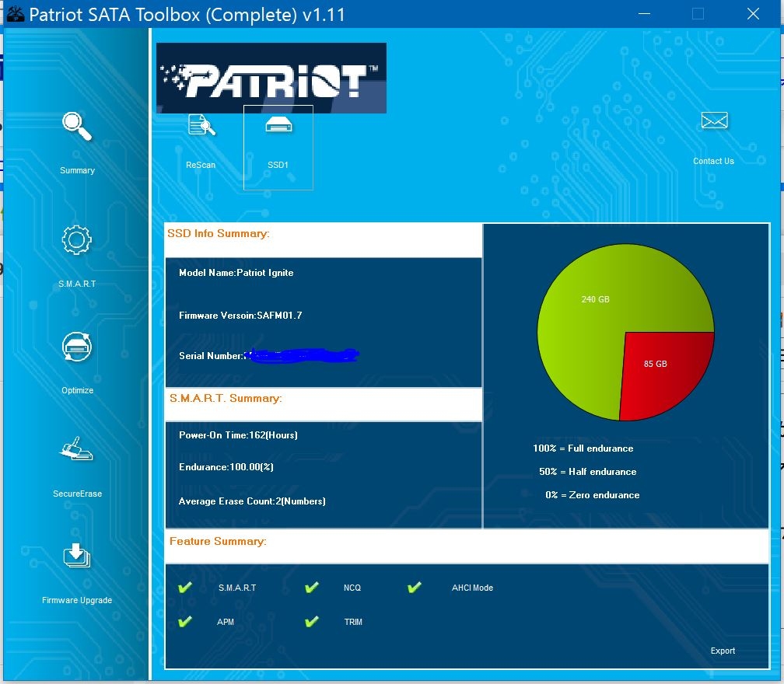Click '100% = Full endurance' legend text
This screenshot has width=784, height=684.
583,448
